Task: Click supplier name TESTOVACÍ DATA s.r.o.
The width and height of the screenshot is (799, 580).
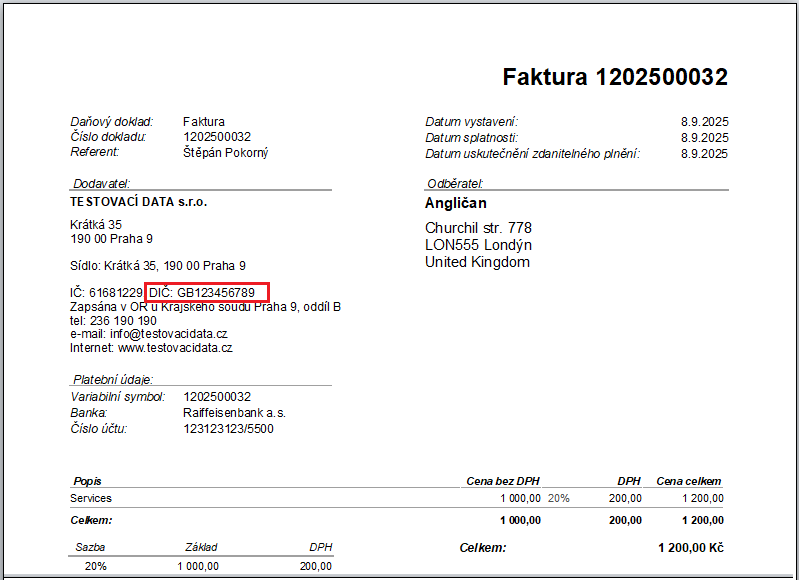Action: click(138, 202)
